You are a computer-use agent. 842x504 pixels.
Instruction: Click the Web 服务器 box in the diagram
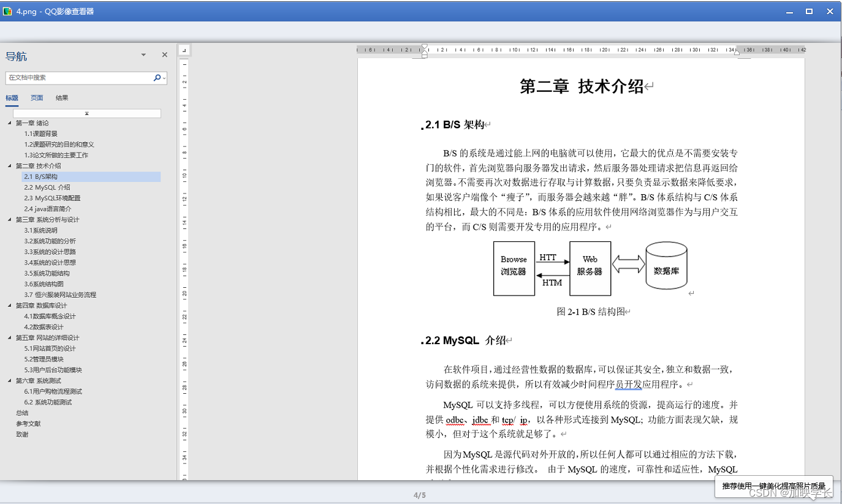click(x=590, y=268)
